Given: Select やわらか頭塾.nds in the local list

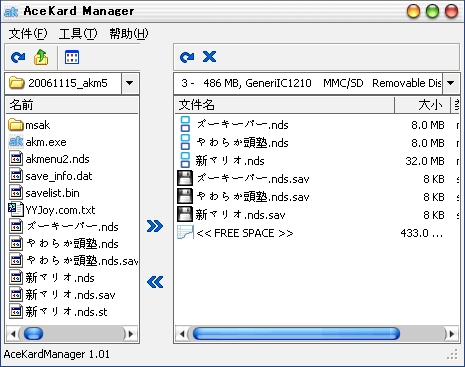Looking at the screenshot, I should [72, 244].
